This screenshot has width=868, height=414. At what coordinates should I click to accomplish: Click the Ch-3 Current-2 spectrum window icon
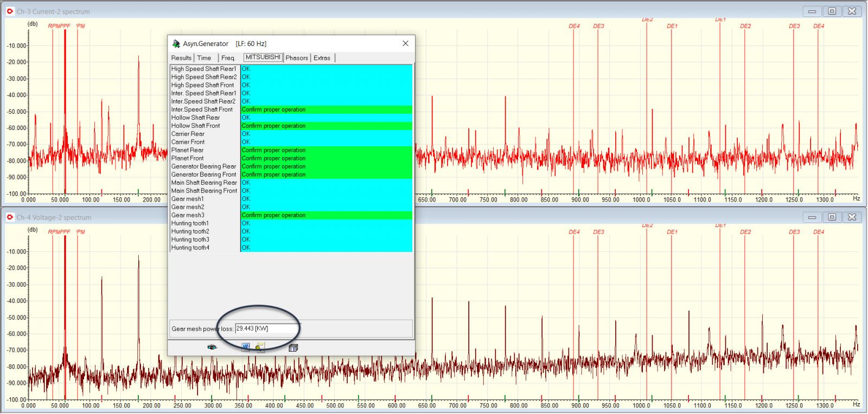(x=10, y=11)
